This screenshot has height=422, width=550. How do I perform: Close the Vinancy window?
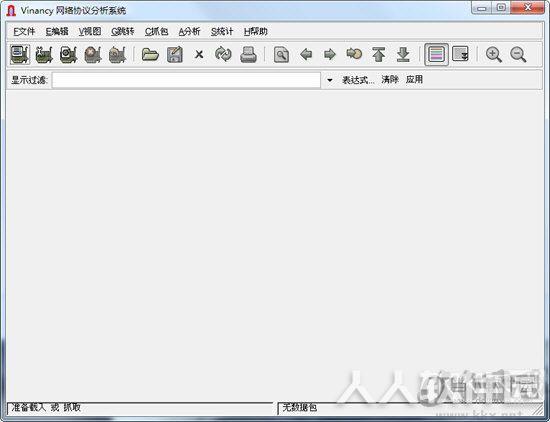(x=528, y=8)
